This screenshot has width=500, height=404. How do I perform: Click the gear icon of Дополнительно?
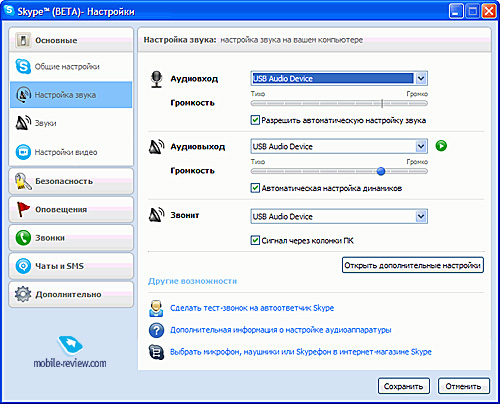(23, 294)
